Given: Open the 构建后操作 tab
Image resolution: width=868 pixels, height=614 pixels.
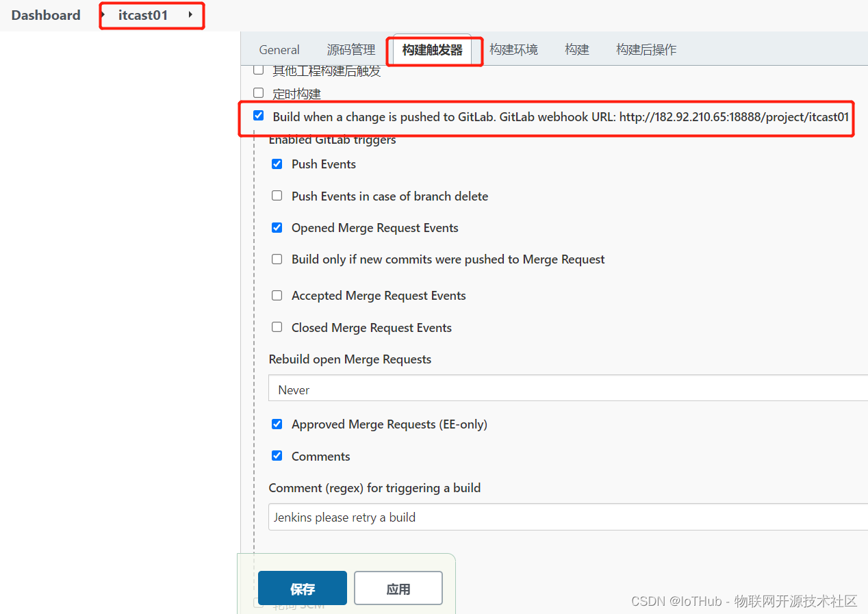Looking at the screenshot, I should click(646, 50).
